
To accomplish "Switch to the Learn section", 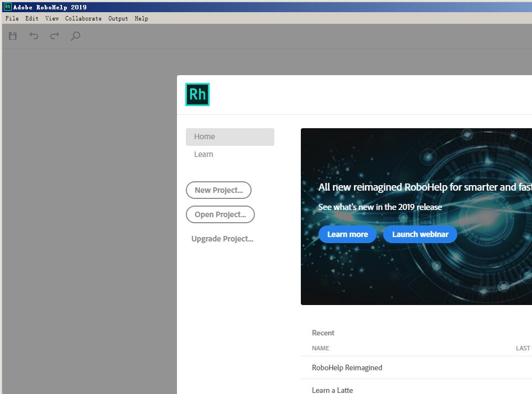I will [x=204, y=154].
